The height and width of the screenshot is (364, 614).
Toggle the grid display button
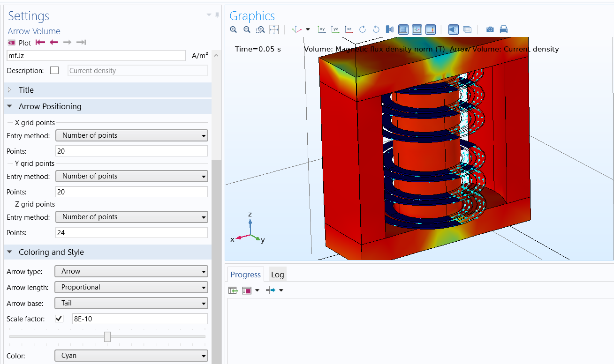click(x=403, y=30)
